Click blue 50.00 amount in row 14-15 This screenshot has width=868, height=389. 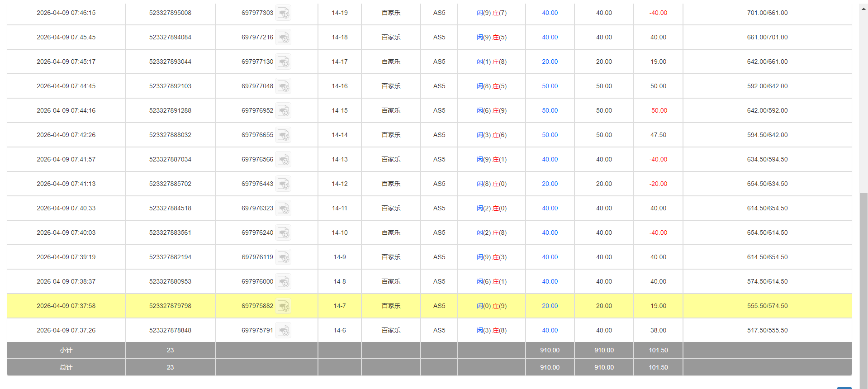tap(550, 111)
